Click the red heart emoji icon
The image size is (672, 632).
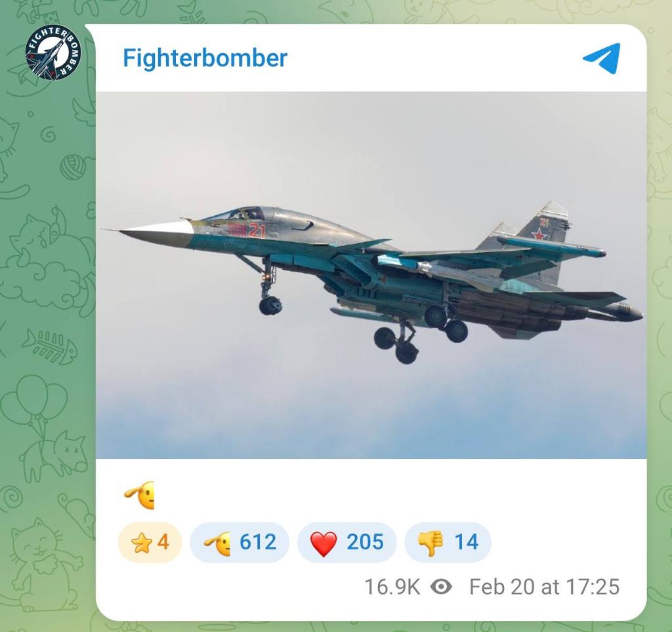point(324,543)
